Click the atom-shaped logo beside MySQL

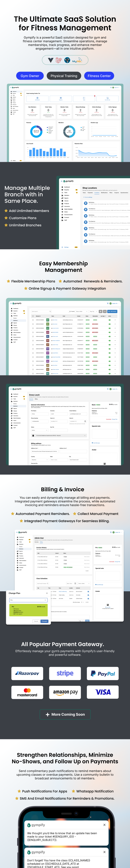pyautogui.click(x=67, y=60)
